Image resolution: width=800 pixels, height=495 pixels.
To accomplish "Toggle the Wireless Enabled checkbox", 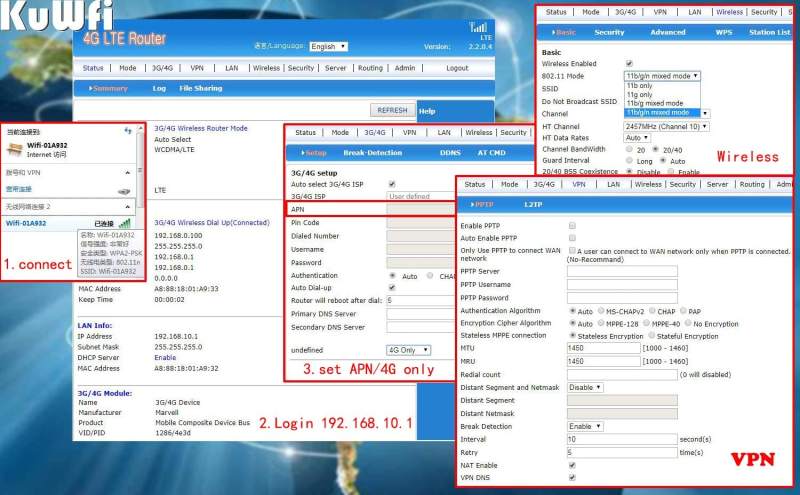I will pyautogui.click(x=629, y=64).
